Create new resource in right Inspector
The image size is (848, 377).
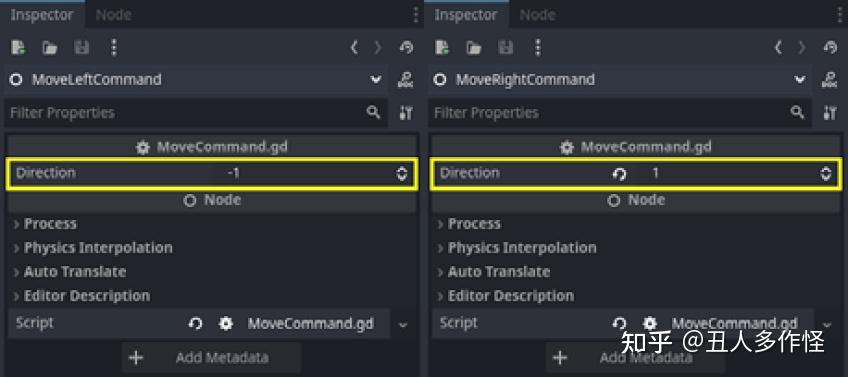click(x=442, y=48)
